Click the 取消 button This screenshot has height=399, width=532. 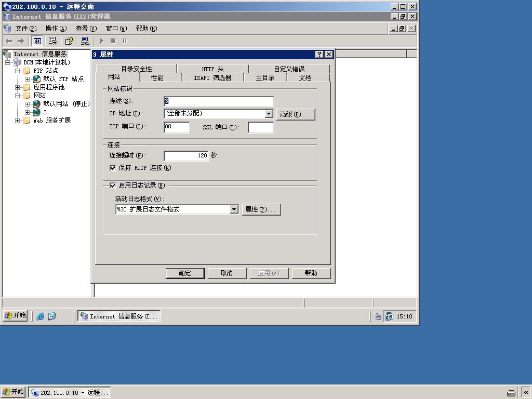click(x=227, y=273)
